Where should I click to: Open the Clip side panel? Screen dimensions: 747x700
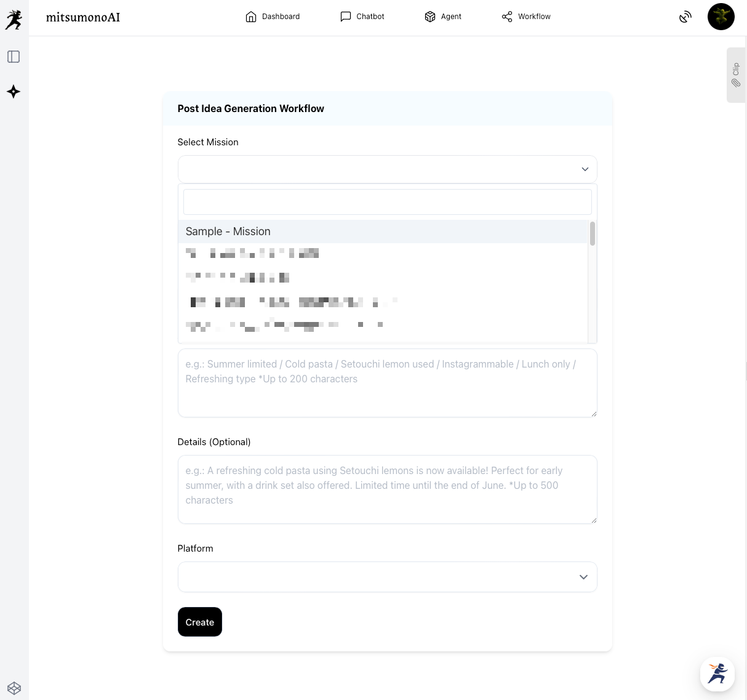[736, 74]
